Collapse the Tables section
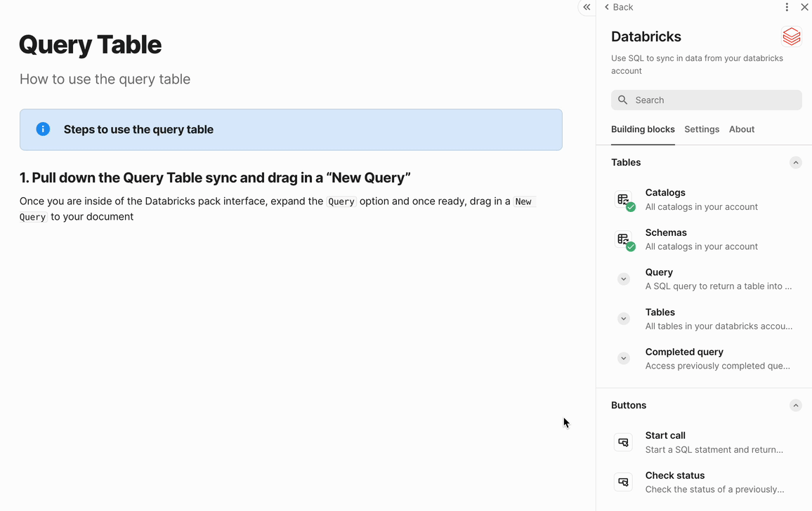This screenshot has height=511, width=812. coord(795,162)
